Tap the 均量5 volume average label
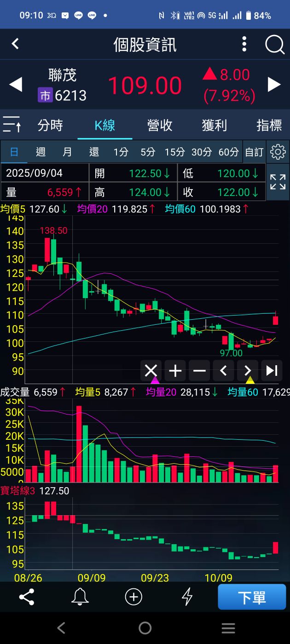Screen dimensions: 290x644 point(88,392)
